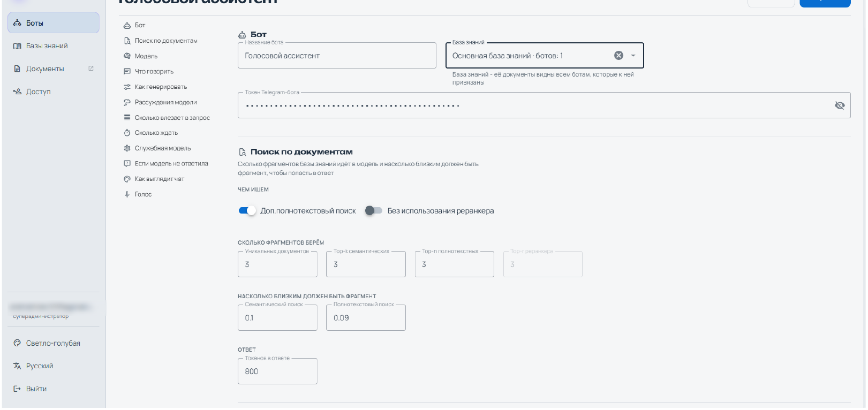Click the Рассуждения модели icon
Viewport: 868px width, 410px height.
point(127,102)
